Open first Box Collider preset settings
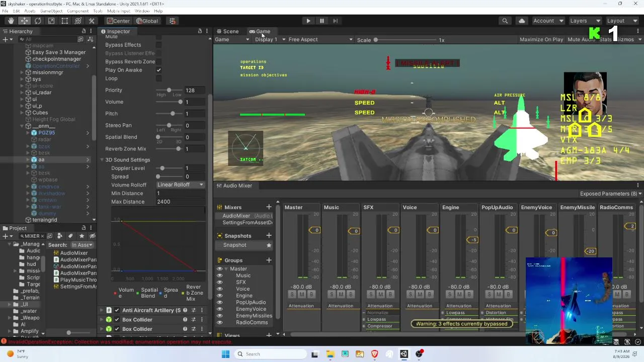644x362 pixels. point(194,320)
